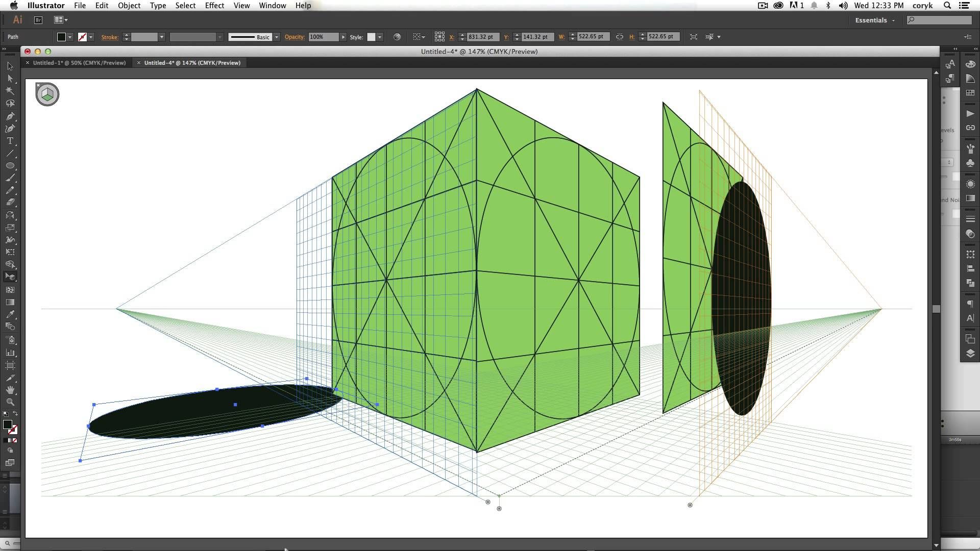Toggle constrain width and height proportions
This screenshot has height=551, width=980.
[x=619, y=37]
